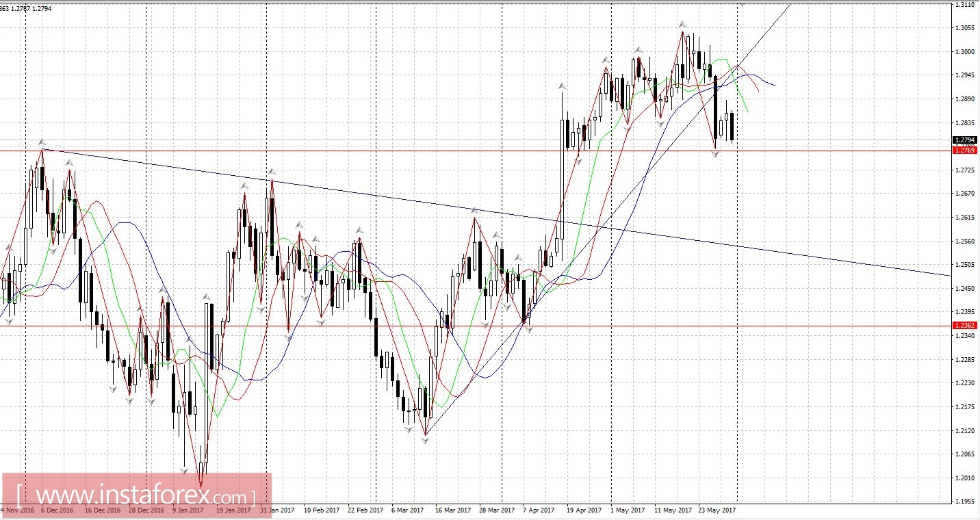Click the 23 May 2017 date label

pos(717,510)
